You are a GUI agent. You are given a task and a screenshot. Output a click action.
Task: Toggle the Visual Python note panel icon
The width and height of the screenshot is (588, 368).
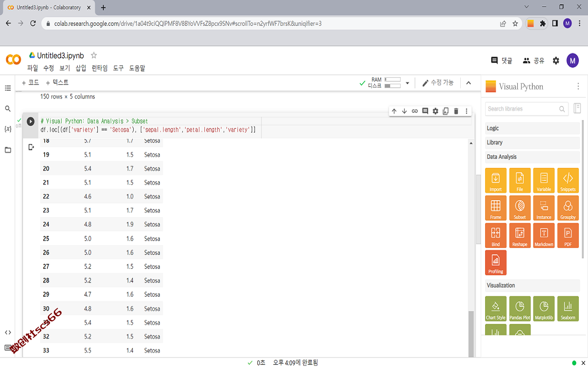coord(577,109)
